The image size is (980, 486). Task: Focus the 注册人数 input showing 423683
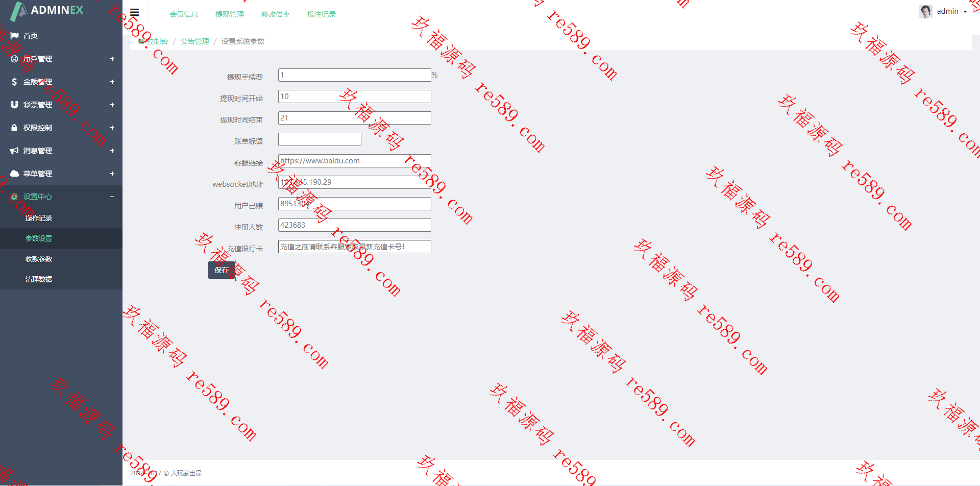pos(355,225)
